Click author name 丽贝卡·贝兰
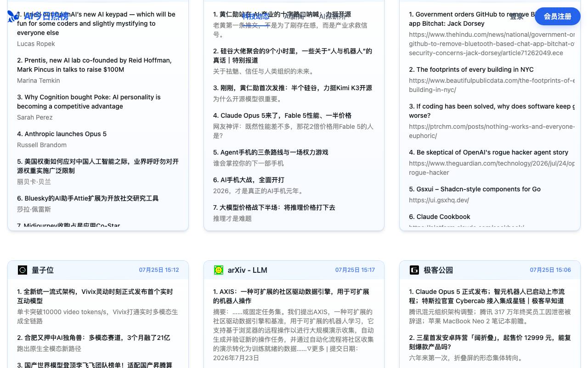This screenshot has height=368, width=588. (x=34, y=182)
